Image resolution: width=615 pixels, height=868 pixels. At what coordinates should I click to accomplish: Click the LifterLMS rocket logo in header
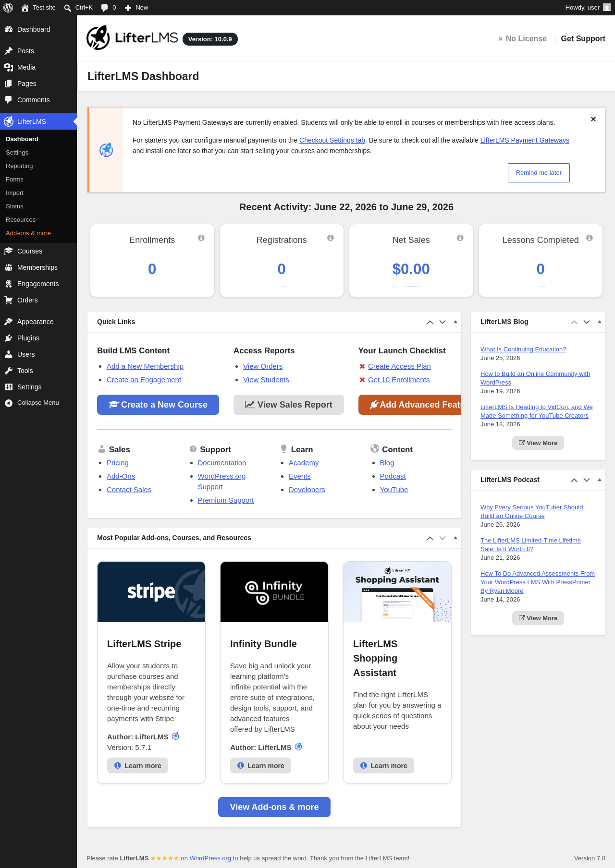(98, 38)
